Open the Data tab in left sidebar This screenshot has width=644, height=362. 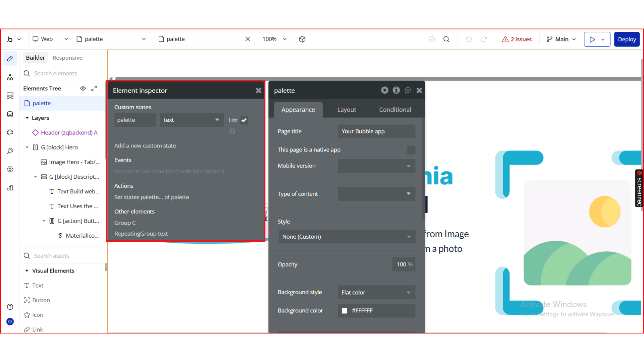(10, 114)
